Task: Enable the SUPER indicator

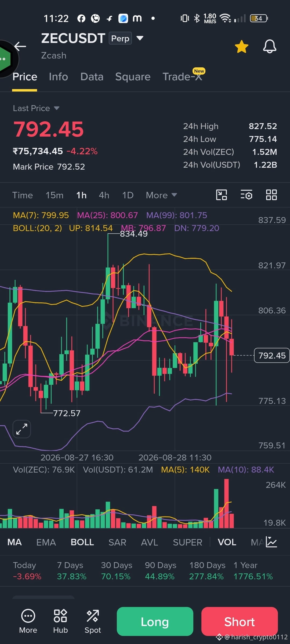Action: (x=187, y=542)
